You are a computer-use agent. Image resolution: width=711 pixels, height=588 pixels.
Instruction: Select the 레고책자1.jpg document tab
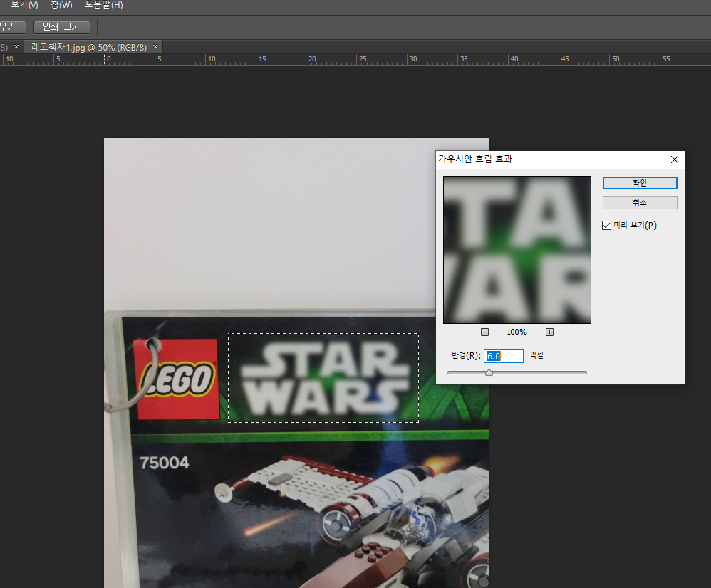coord(89,47)
